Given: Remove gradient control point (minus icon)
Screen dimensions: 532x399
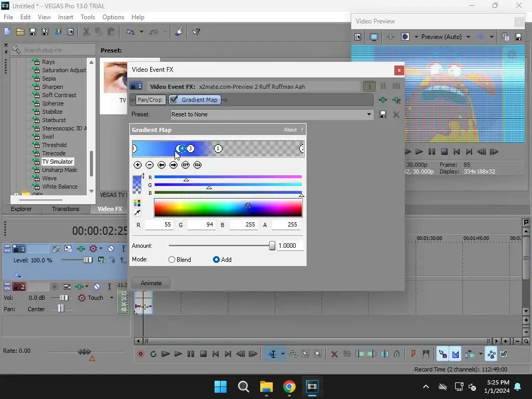Looking at the screenshot, I should tap(150, 165).
